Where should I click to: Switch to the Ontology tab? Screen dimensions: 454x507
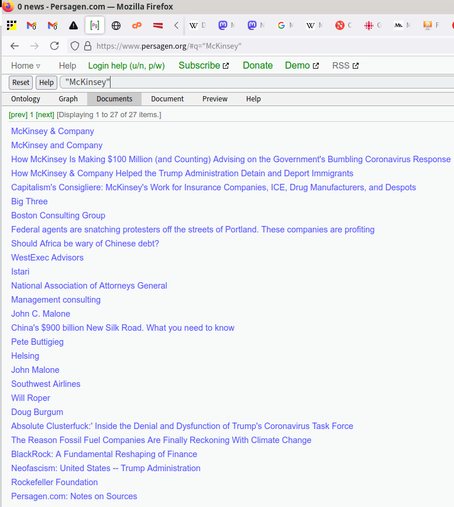26,99
